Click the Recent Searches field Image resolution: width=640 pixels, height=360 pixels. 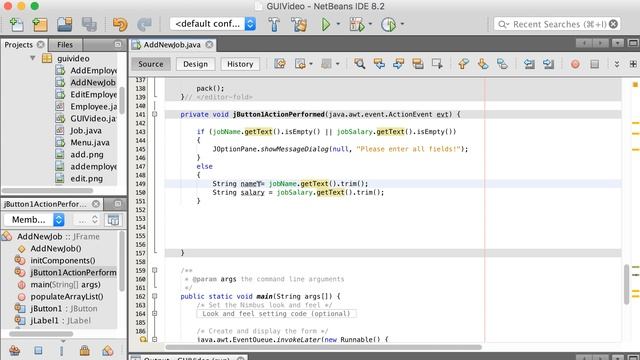557,24
